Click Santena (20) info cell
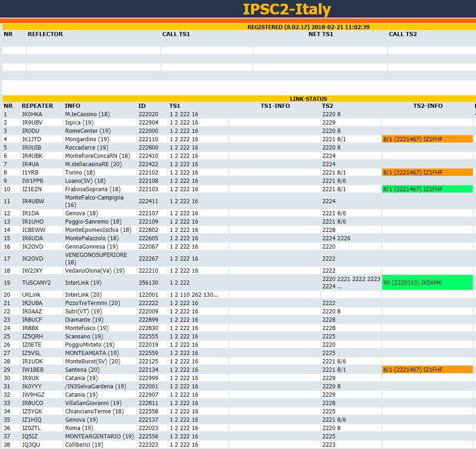The width and height of the screenshot is (476, 449). tap(100, 370)
